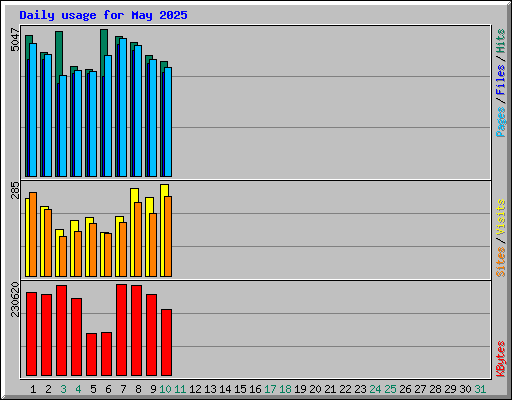
Task: Click the cyan Pages bar for day 1
Action: pos(33,110)
